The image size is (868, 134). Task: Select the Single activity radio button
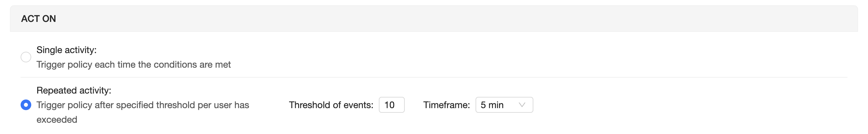coord(26,57)
